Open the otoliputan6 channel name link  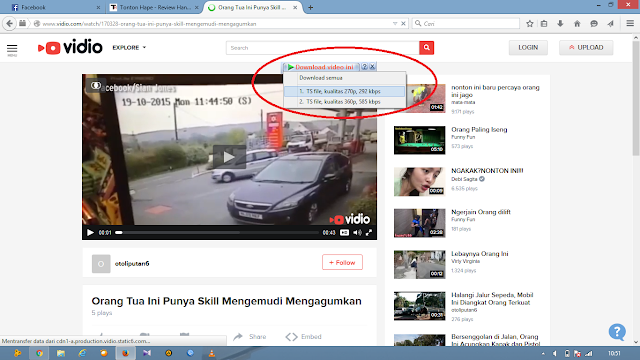pyautogui.click(x=132, y=264)
